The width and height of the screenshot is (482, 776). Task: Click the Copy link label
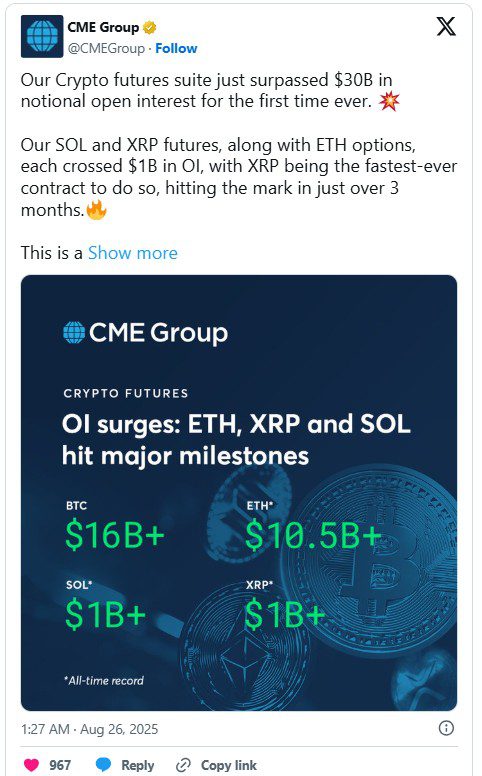point(229,765)
